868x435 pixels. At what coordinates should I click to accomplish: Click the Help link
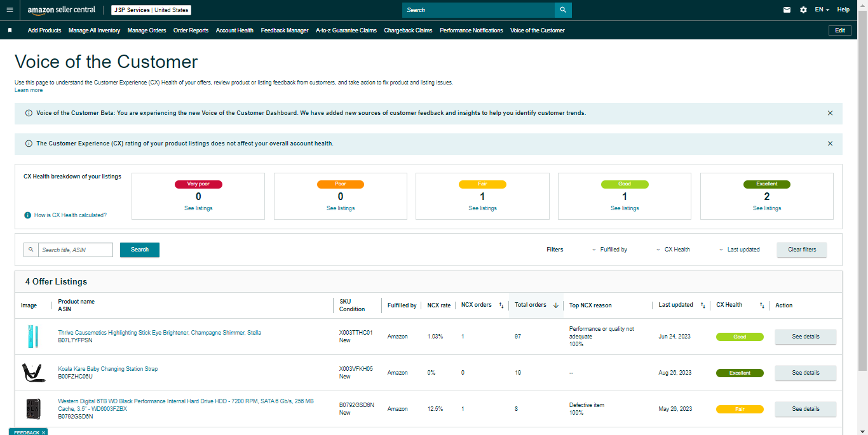843,10
